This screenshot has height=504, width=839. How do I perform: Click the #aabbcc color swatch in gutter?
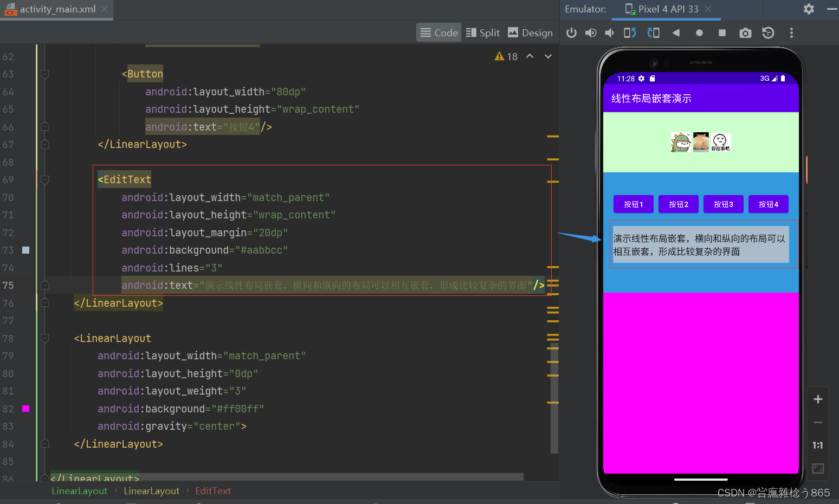pos(25,250)
